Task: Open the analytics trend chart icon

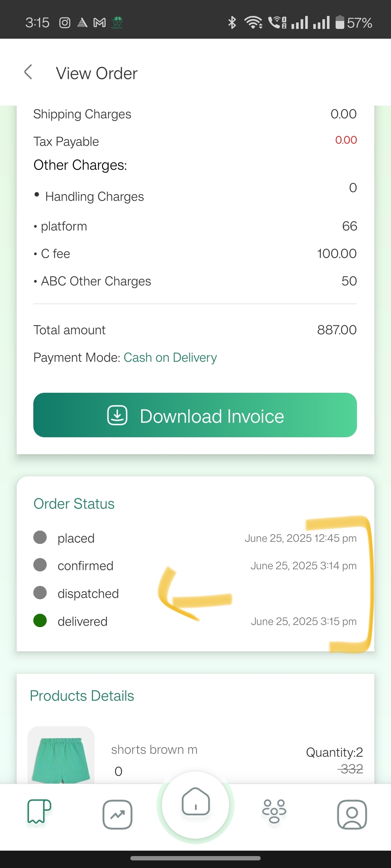Action: tap(117, 814)
